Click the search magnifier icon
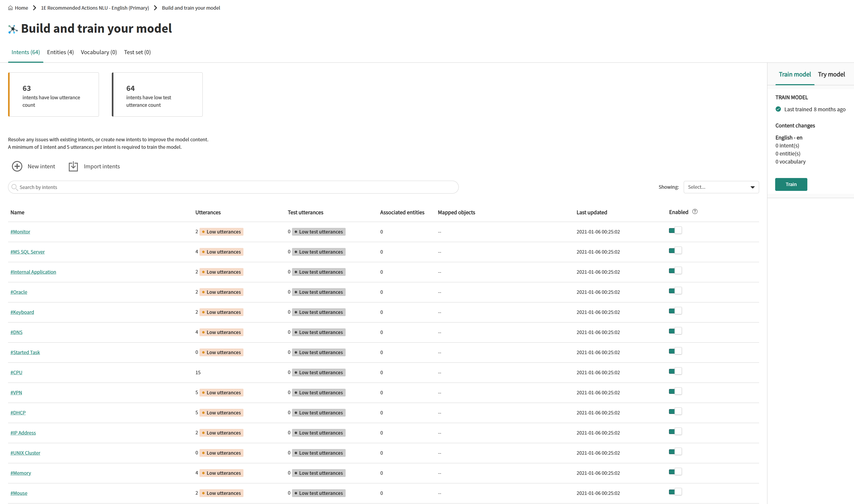Viewport: 854px width, 504px height. click(14, 187)
